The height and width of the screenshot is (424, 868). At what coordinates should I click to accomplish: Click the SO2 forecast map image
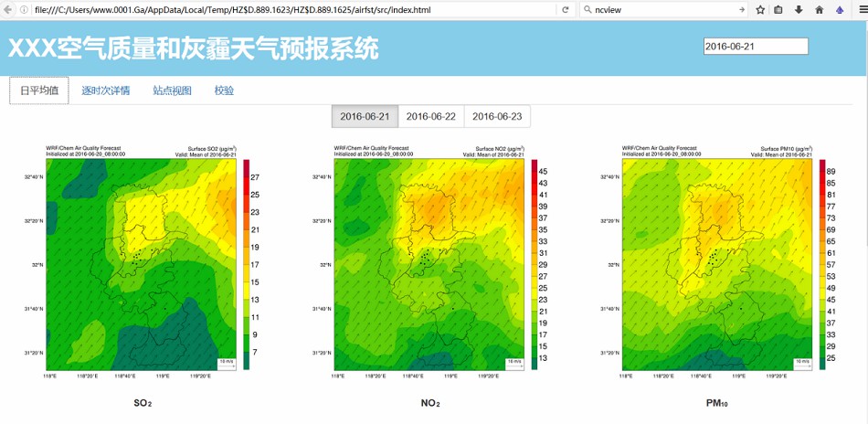pos(143,260)
